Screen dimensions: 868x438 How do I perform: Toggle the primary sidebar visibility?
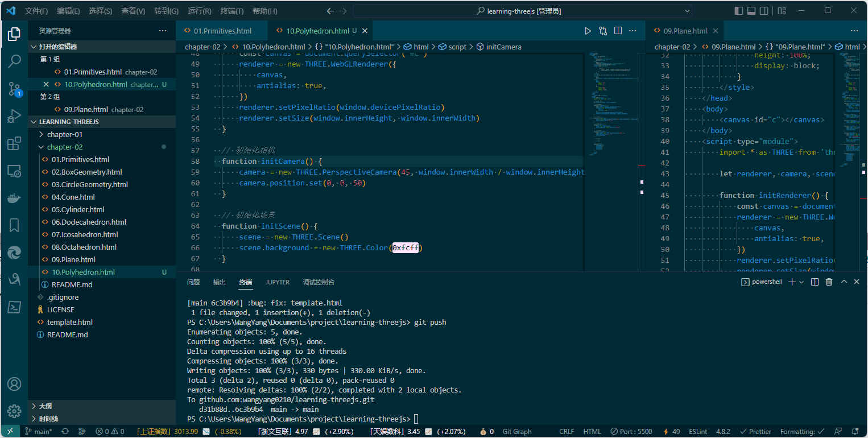point(739,11)
